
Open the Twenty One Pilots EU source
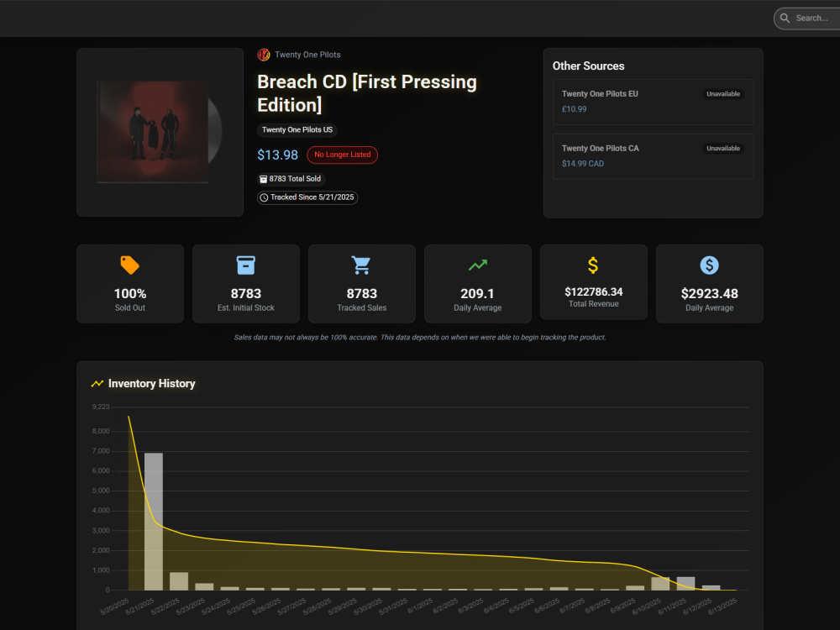point(653,102)
